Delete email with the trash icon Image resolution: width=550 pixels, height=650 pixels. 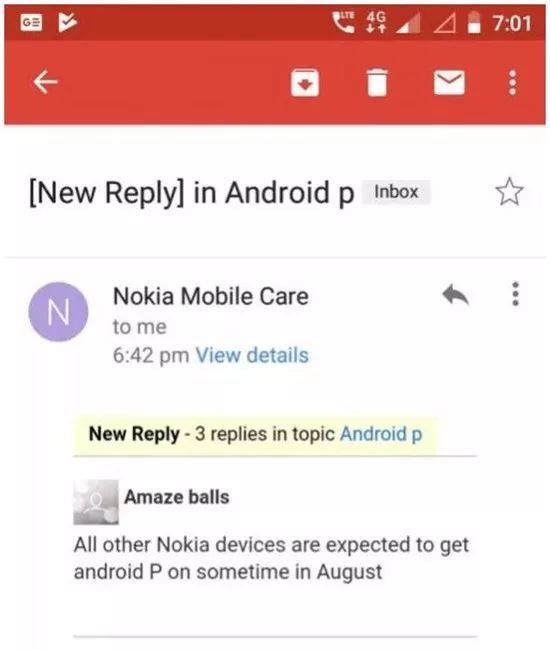click(x=377, y=82)
